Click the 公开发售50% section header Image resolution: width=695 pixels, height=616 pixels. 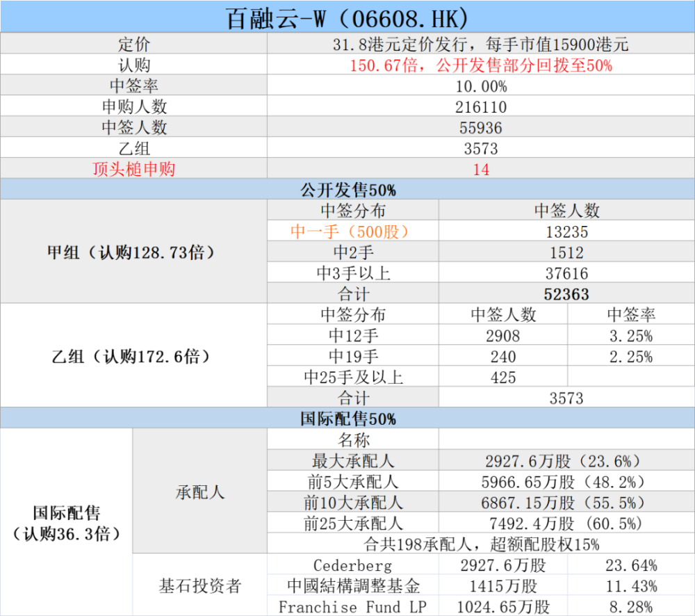pos(347,190)
